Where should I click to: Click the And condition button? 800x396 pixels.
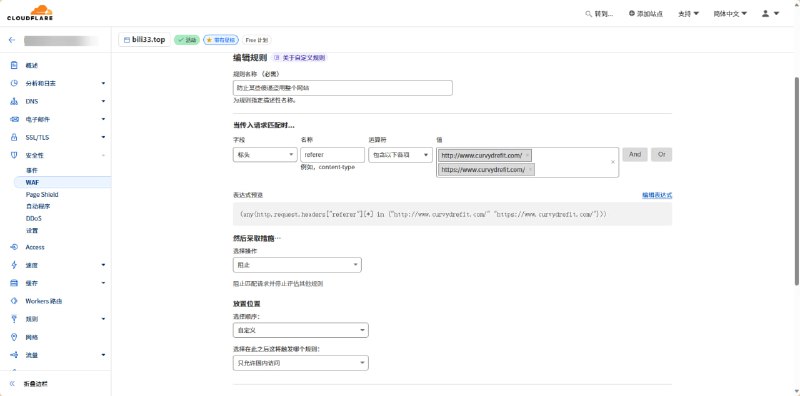coord(635,155)
